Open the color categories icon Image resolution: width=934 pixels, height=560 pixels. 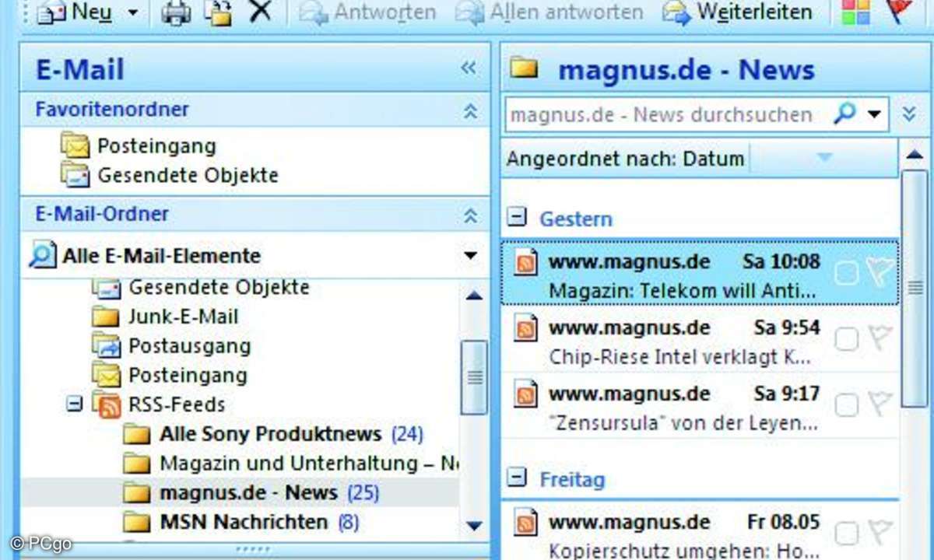point(856,12)
